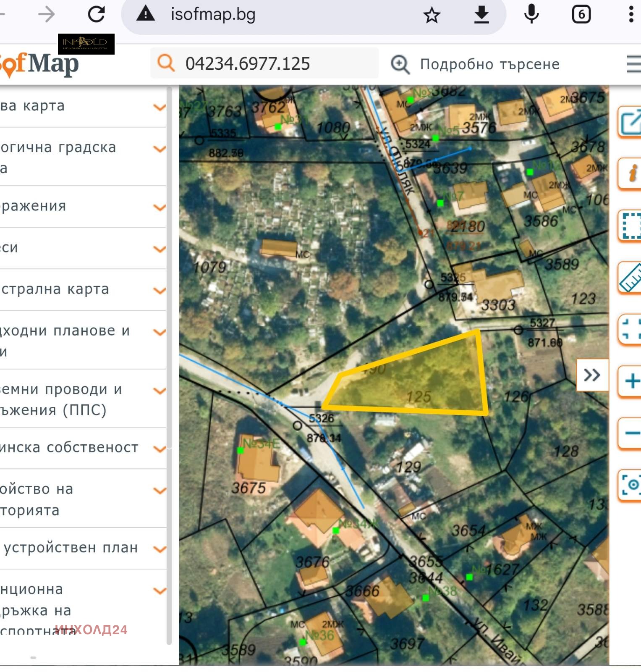Expand the 'устройствен план' section chevron
Viewport: 641px width, 672px height.
pos(160,549)
